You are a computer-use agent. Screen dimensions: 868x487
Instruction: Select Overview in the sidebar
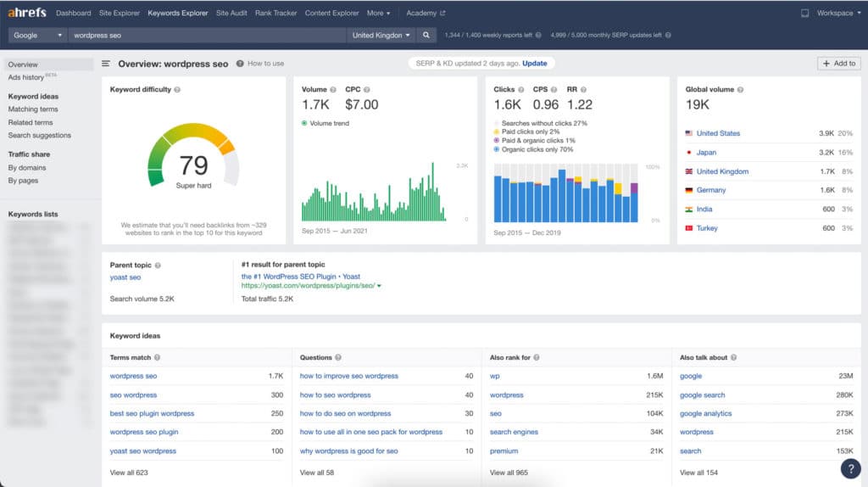[x=48, y=64]
